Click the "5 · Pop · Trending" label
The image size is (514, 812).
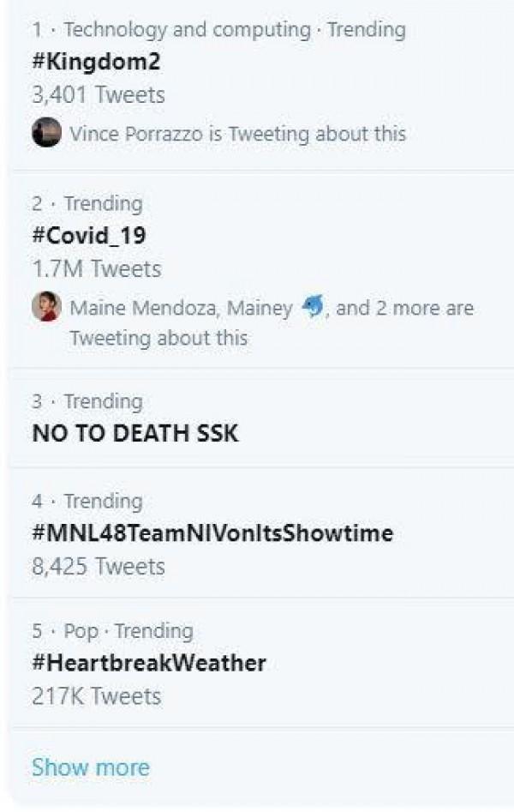pyautogui.click(x=112, y=631)
